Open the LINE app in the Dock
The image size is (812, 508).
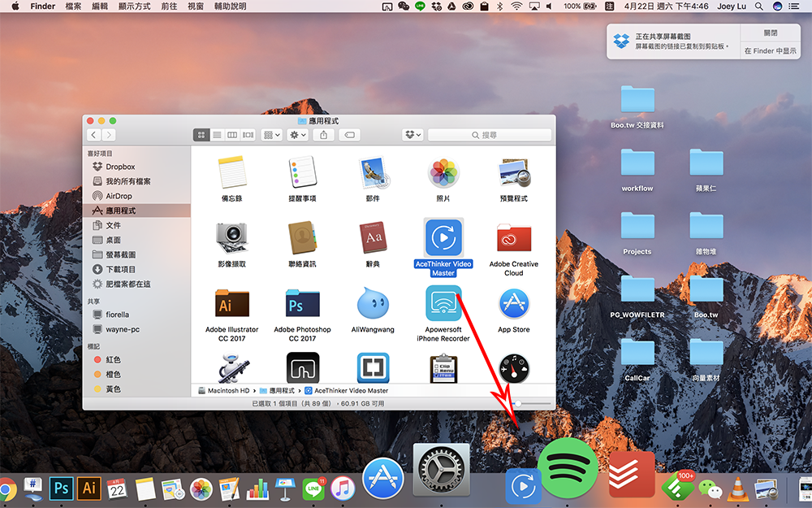tap(313, 488)
